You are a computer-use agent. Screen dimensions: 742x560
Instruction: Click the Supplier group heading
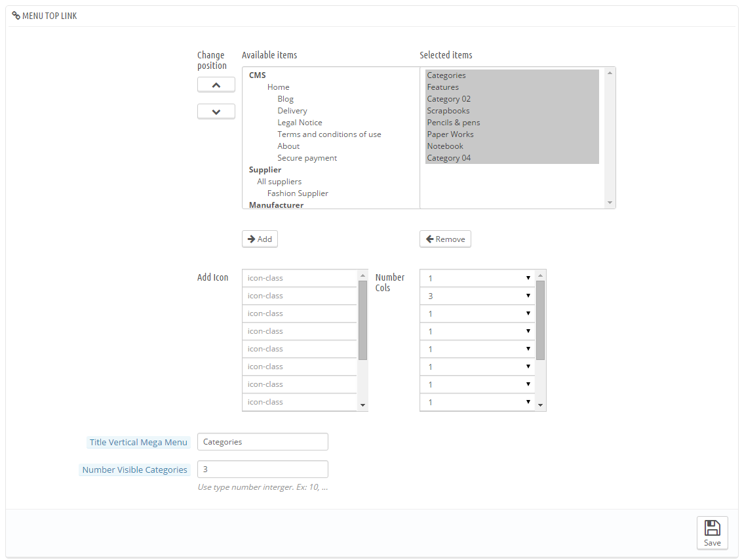tap(265, 170)
